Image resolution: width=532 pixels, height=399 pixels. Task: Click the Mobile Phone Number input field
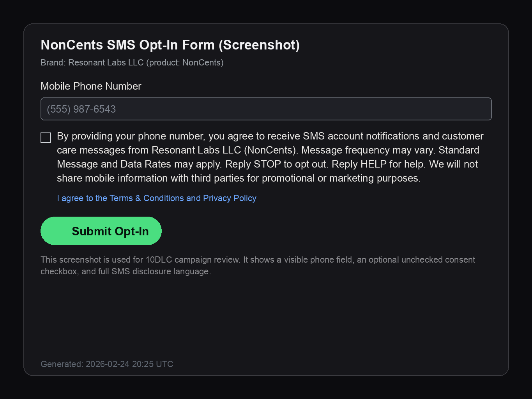point(266,109)
